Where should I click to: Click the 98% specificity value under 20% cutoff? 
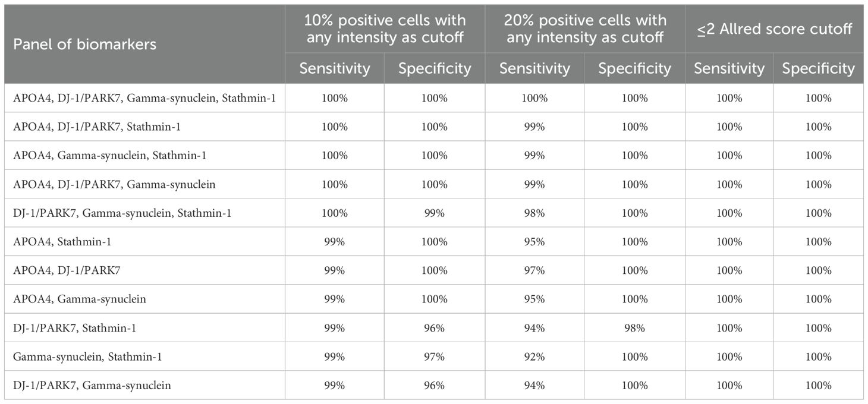pyautogui.click(x=634, y=328)
